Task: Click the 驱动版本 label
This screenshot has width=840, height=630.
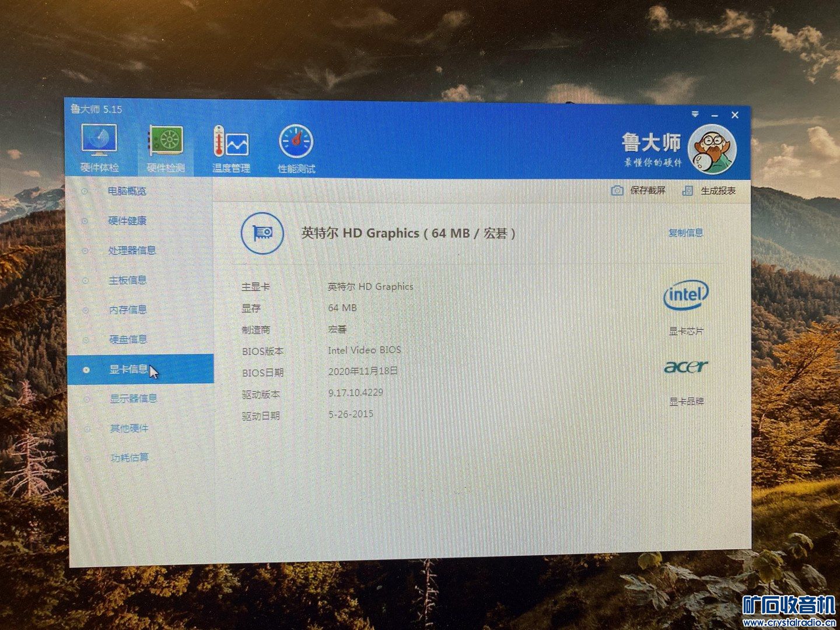Action: (x=261, y=394)
